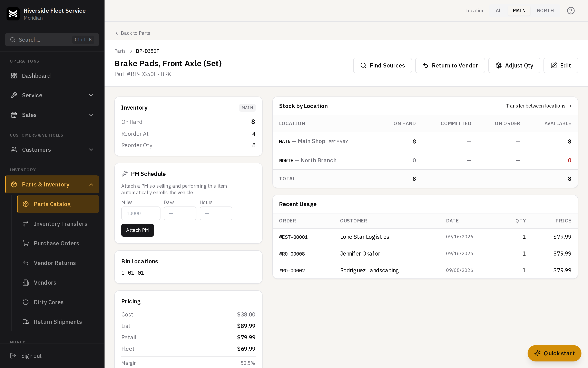Click the PM Schedule wrench icon
Image resolution: width=588 pixels, height=368 pixels.
click(125, 174)
